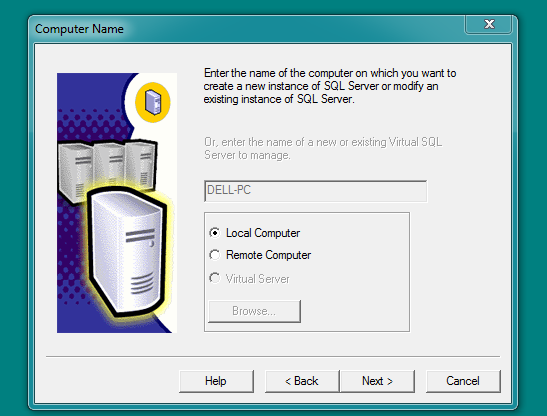This screenshot has height=416, width=547.
Task: Cancel the SQL Server setup
Action: click(463, 381)
